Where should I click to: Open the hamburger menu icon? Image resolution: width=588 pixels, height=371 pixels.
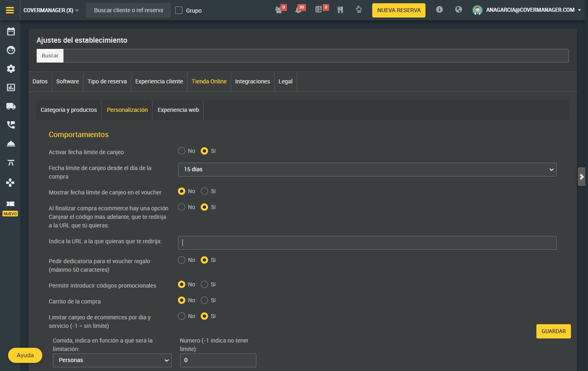pyautogui.click(x=10, y=10)
